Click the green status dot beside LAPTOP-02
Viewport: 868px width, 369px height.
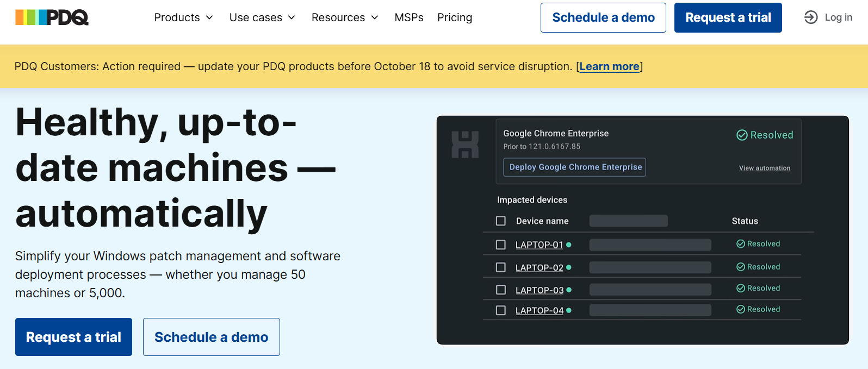pos(569,267)
